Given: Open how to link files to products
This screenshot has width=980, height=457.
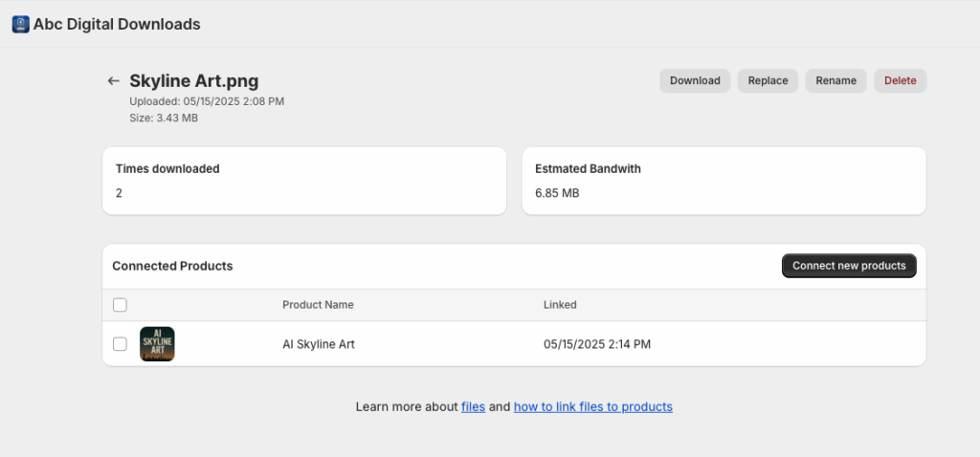Looking at the screenshot, I should [x=593, y=407].
